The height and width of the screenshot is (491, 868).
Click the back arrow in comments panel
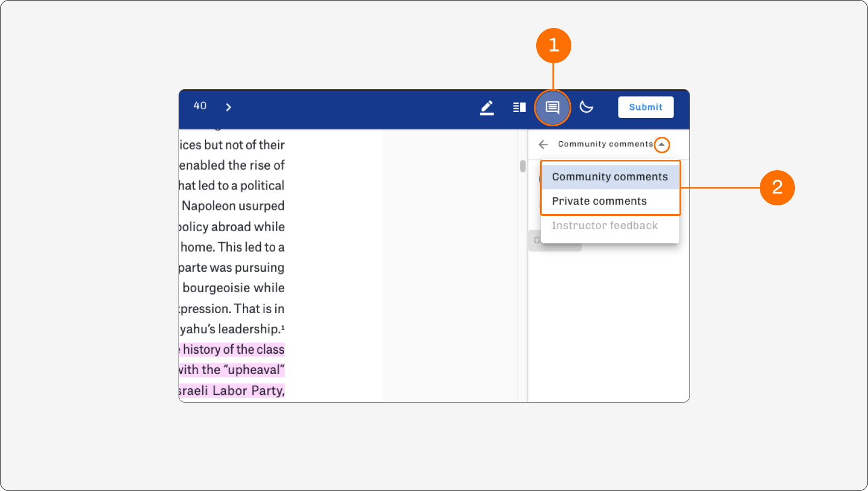(x=543, y=144)
